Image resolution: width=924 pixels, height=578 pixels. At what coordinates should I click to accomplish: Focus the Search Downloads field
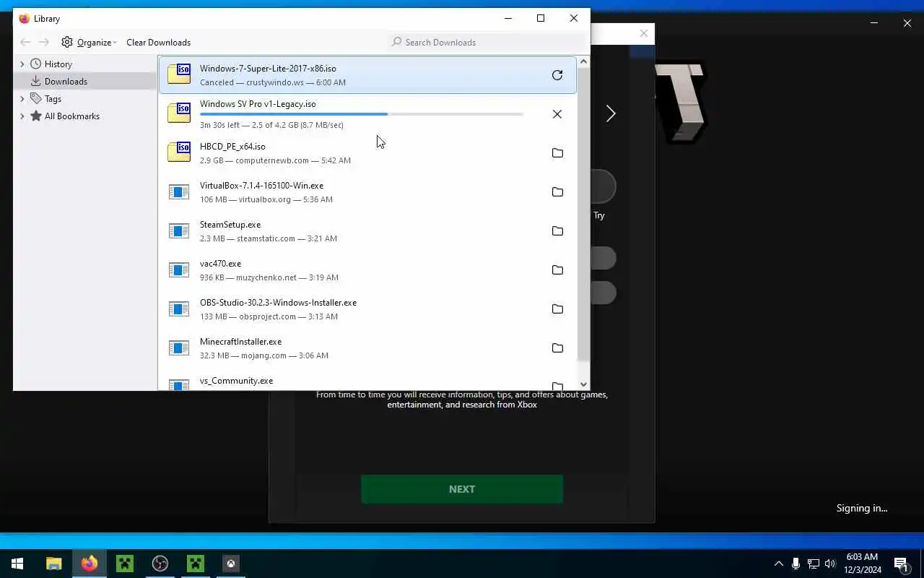[x=485, y=43]
